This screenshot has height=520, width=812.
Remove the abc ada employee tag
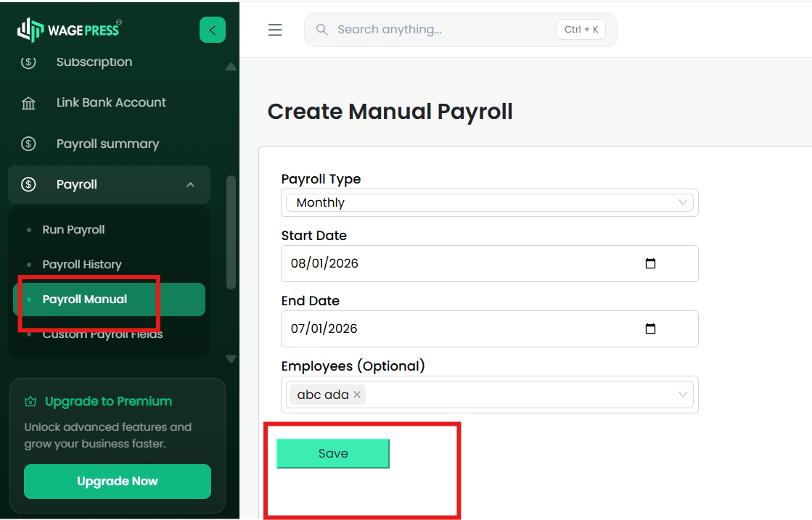(357, 395)
